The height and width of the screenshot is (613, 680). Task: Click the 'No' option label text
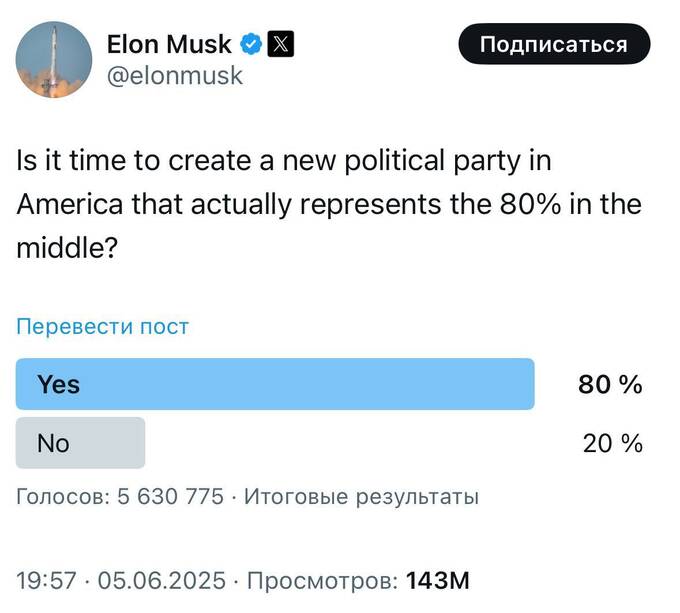coord(53,443)
